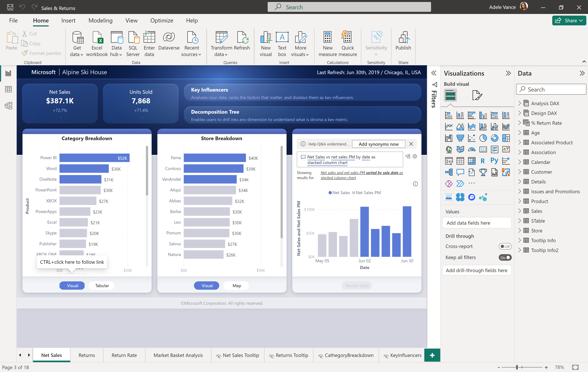588x372 pixels.
Task: Select the treemap visual
Action: [x=506, y=138]
